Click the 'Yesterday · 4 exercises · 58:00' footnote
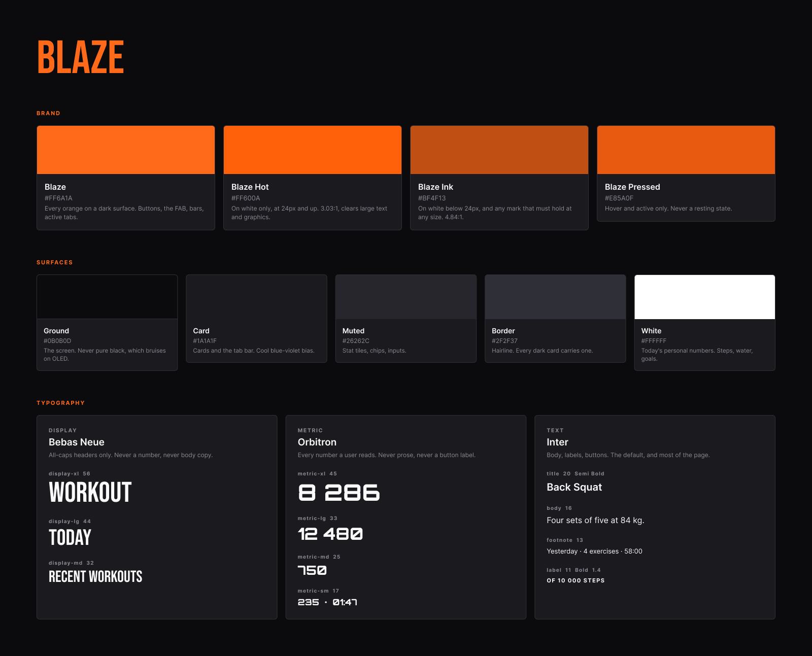The image size is (812, 656). pyautogui.click(x=594, y=551)
